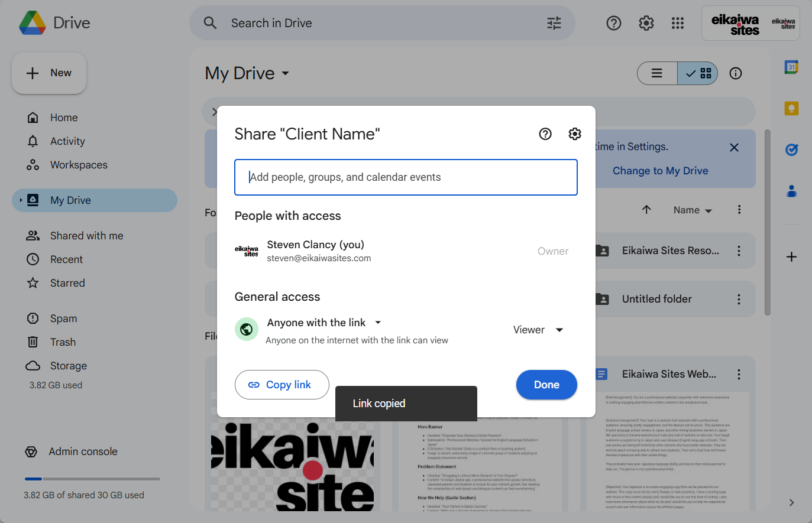Click Done button in share dialog
Image resolution: width=812 pixels, height=523 pixels.
coord(546,385)
